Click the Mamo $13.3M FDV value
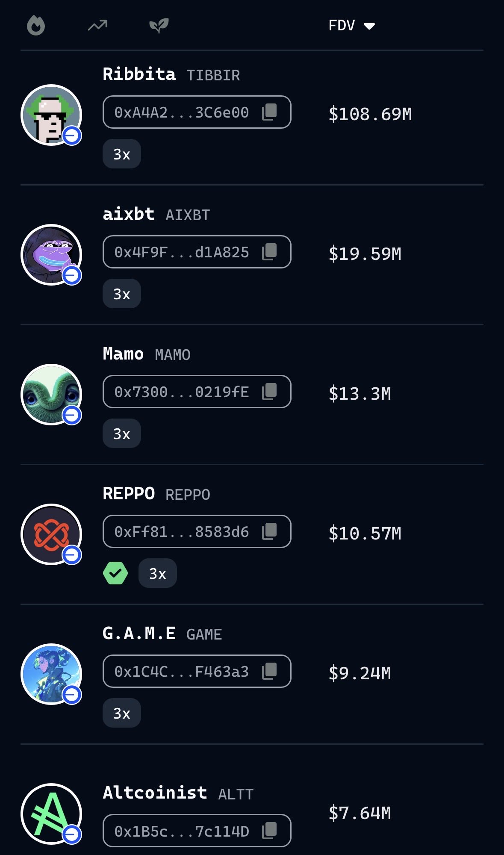 (x=360, y=393)
